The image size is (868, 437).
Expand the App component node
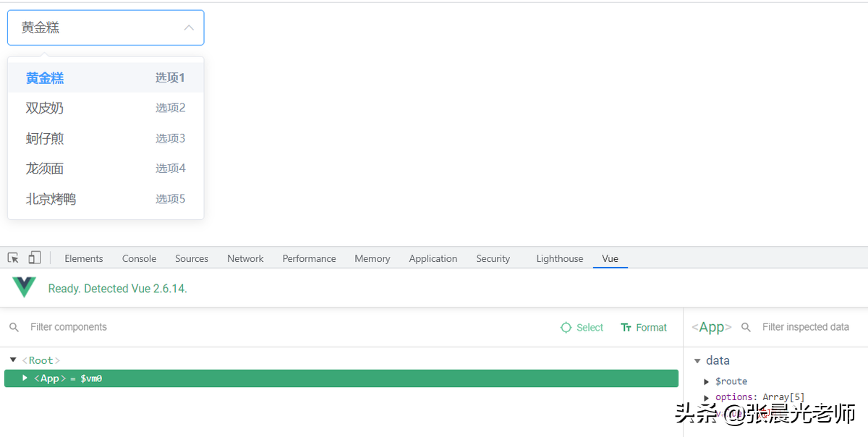click(25, 378)
